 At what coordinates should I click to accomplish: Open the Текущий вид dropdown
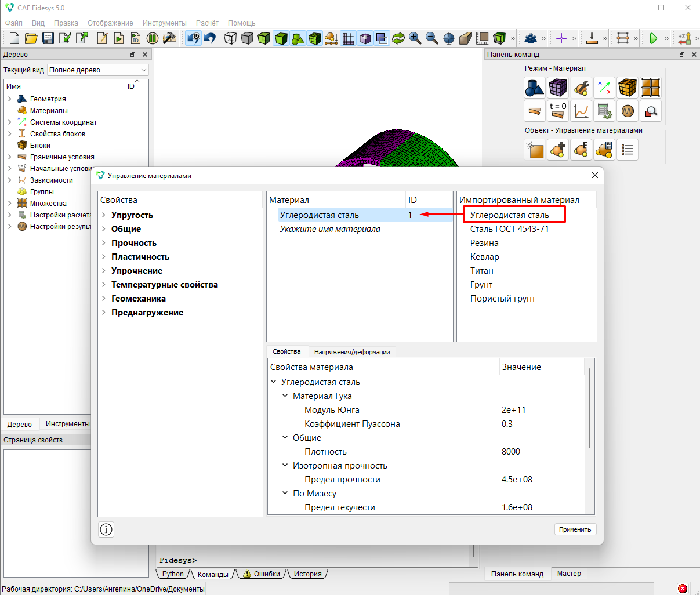click(98, 70)
